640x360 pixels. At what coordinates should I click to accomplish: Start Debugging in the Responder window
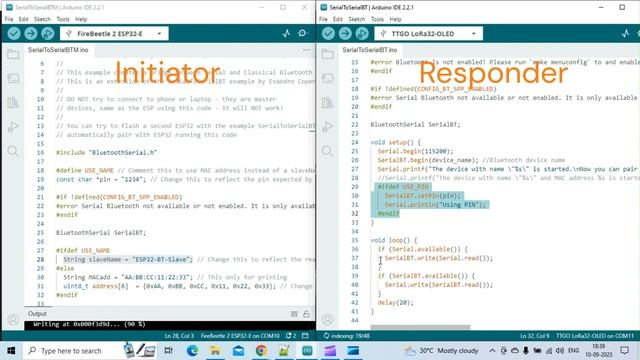coord(362,33)
